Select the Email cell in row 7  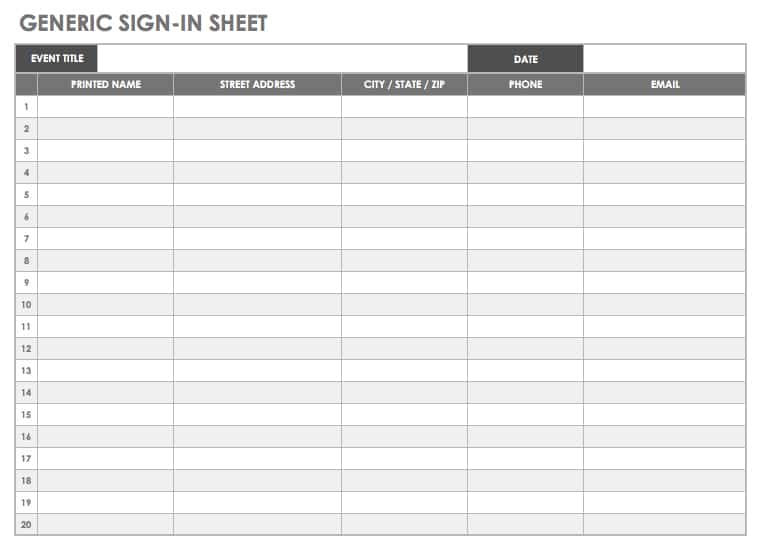coord(664,239)
